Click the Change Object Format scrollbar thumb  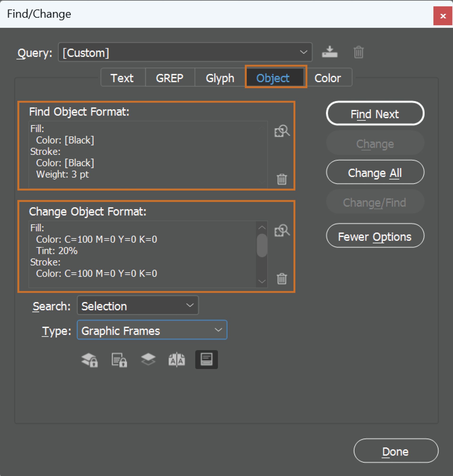coord(262,245)
